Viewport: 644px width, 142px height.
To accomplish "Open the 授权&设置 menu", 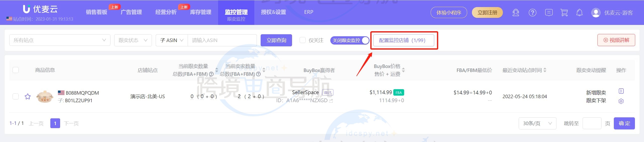I will (x=273, y=12).
